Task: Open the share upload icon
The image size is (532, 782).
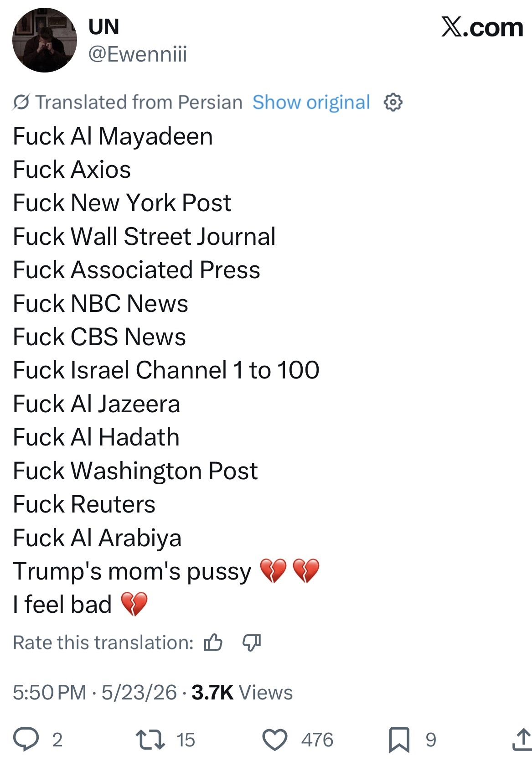Action: pyautogui.click(x=522, y=739)
